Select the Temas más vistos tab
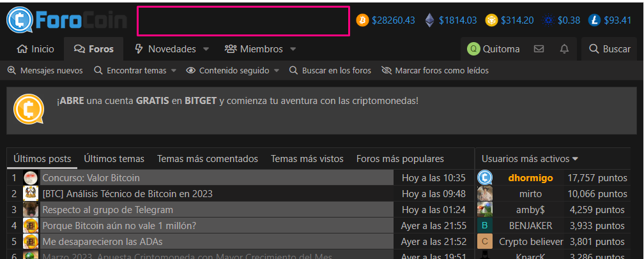Screen dimensions: 644x259 (x=307, y=159)
